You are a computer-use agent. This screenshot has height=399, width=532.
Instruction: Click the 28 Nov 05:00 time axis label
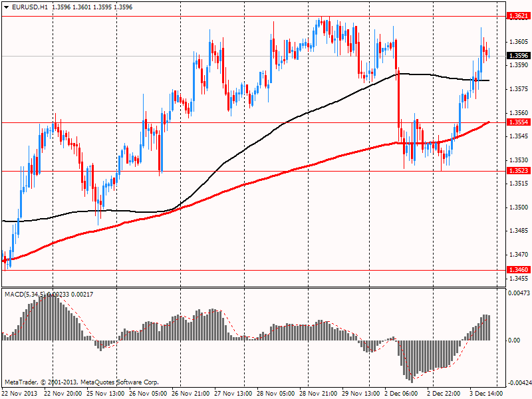[276, 393]
